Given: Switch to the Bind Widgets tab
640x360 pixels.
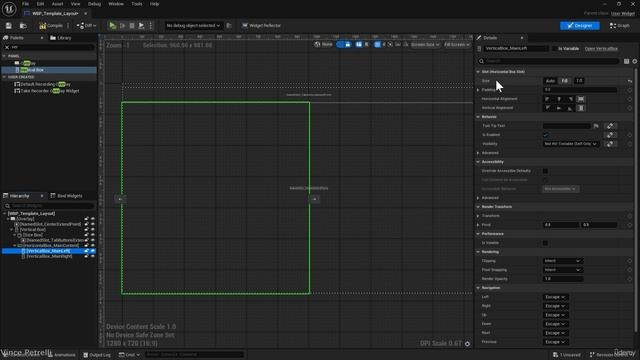Looking at the screenshot, I should [66, 196].
